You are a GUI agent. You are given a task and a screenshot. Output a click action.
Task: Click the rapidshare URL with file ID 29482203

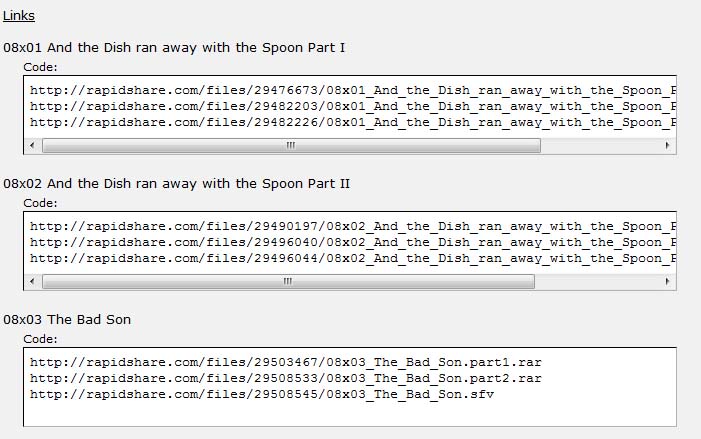(x=352, y=106)
